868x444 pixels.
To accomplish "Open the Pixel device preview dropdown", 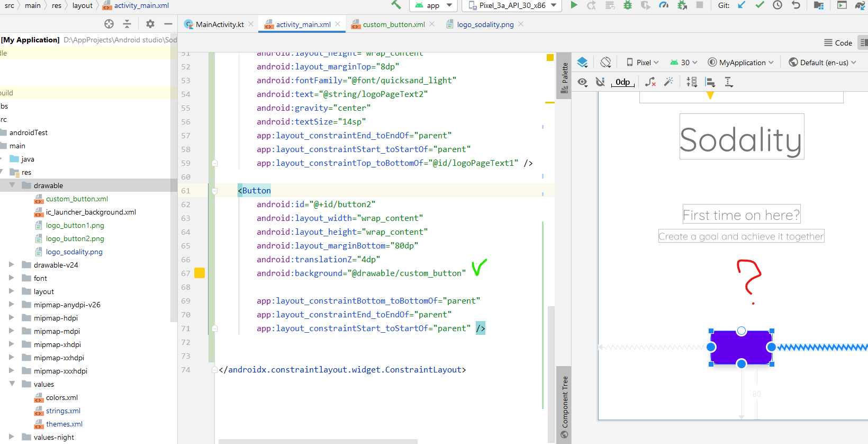I will [643, 63].
